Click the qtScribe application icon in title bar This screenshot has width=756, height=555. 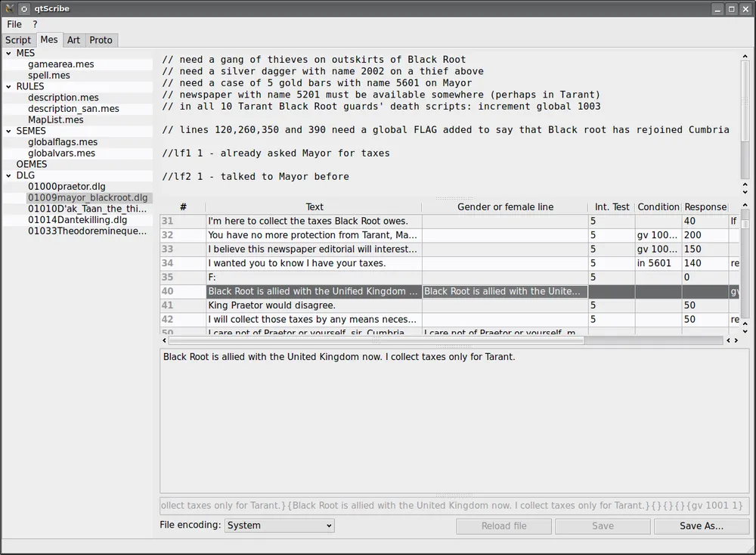tap(10, 9)
